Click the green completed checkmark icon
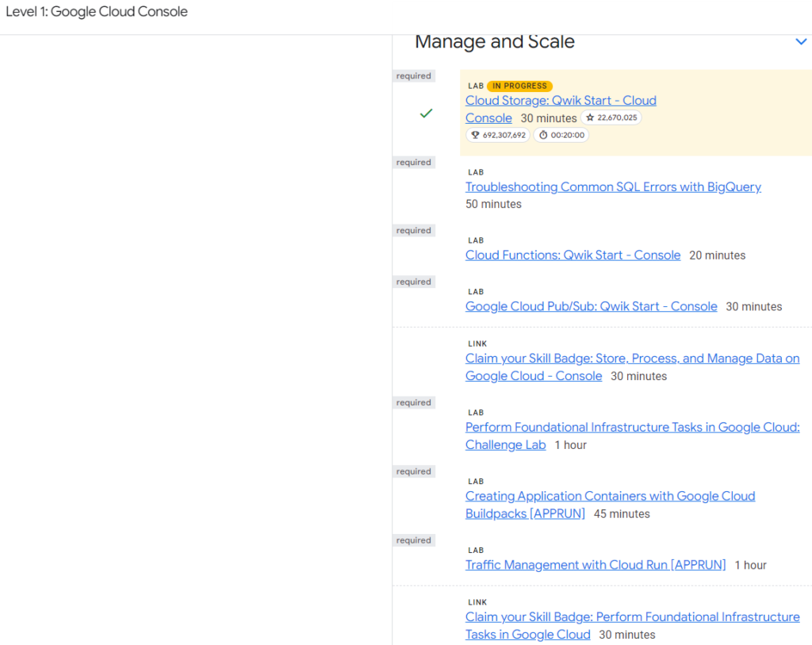Screen dimensions: 812x645 tap(426, 113)
